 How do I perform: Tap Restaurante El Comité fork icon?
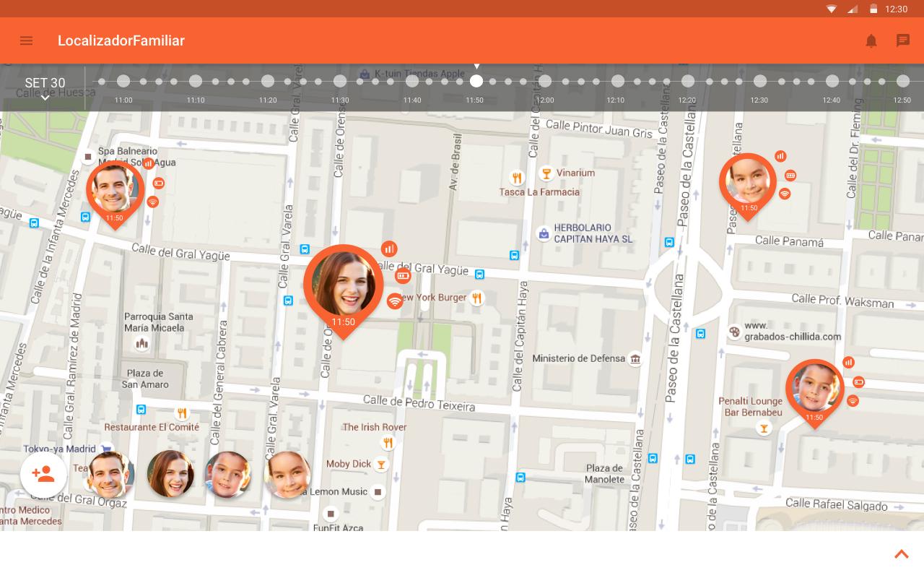click(x=182, y=413)
